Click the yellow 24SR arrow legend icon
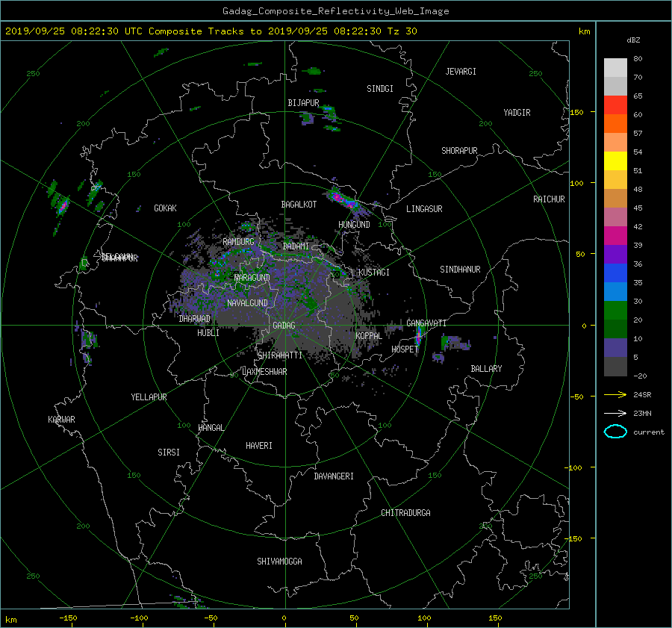This screenshot has height=628, width=672. [615, 394]
